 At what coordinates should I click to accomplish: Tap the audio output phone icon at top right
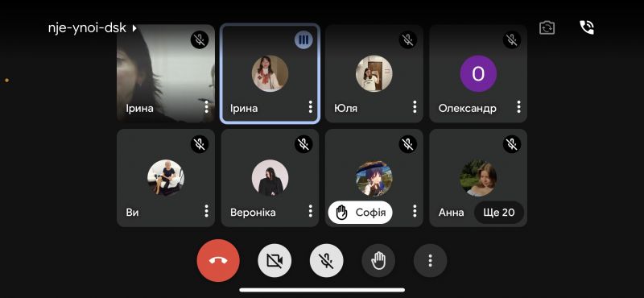tap(587, 27)
